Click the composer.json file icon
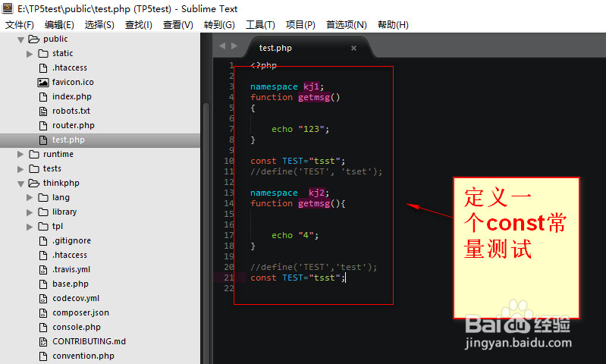The width and height of the screenshot is (606, 364). tap(43, 313)
